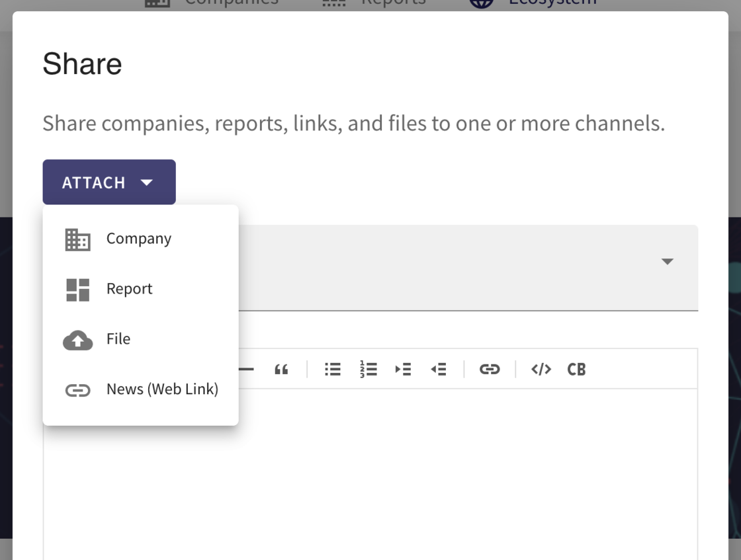This screenshot has height=560, width=741.
Task: Click into the message text editor area
Action: tap(463, 476)
